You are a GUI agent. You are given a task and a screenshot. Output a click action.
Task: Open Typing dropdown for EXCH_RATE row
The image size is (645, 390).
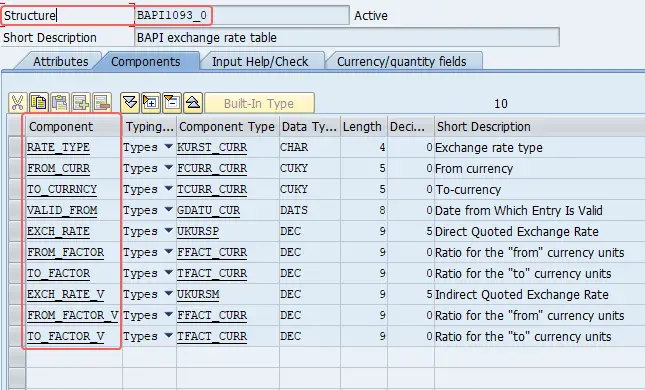[x=168, y=230]
